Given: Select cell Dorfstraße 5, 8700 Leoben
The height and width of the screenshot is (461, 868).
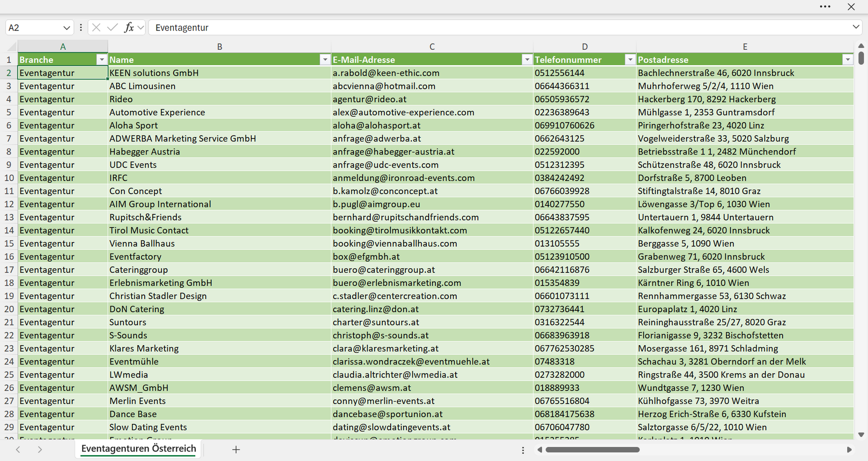Looking at the screenshot, I should click(745, 178).
